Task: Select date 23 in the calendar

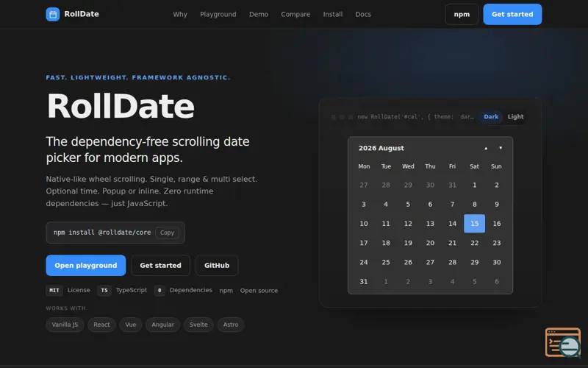Action: click(x=497, y=243)
